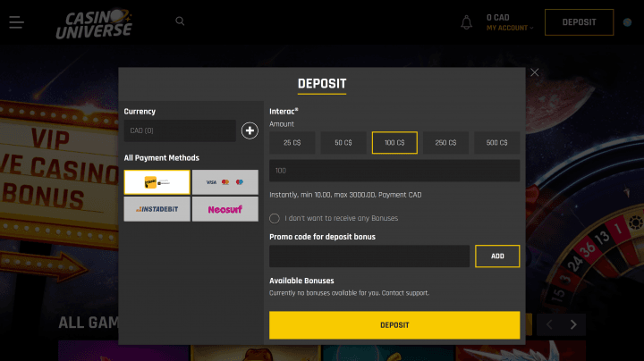Expand the My Account dropdown

tap(510, 28)
